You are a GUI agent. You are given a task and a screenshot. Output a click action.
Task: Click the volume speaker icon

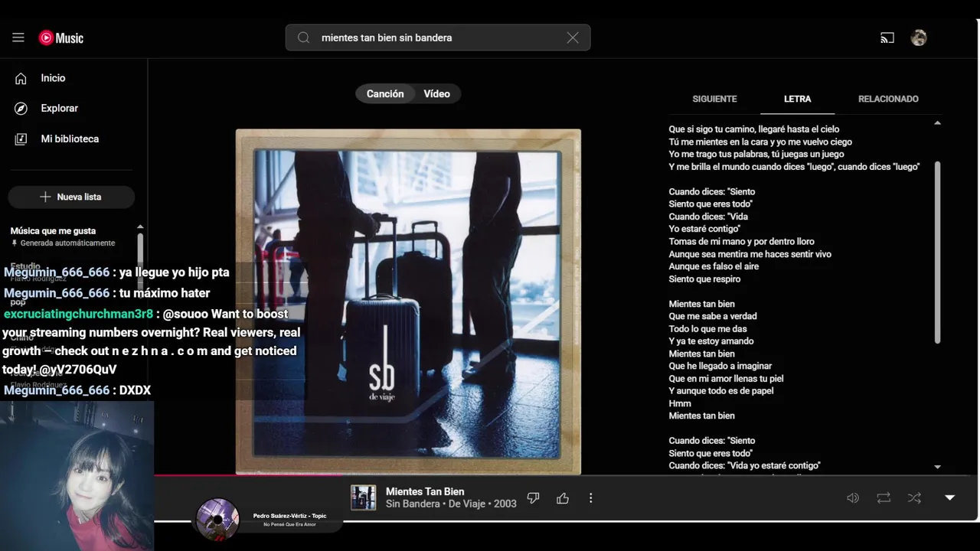pyautogui.click(x=853, y=498)
